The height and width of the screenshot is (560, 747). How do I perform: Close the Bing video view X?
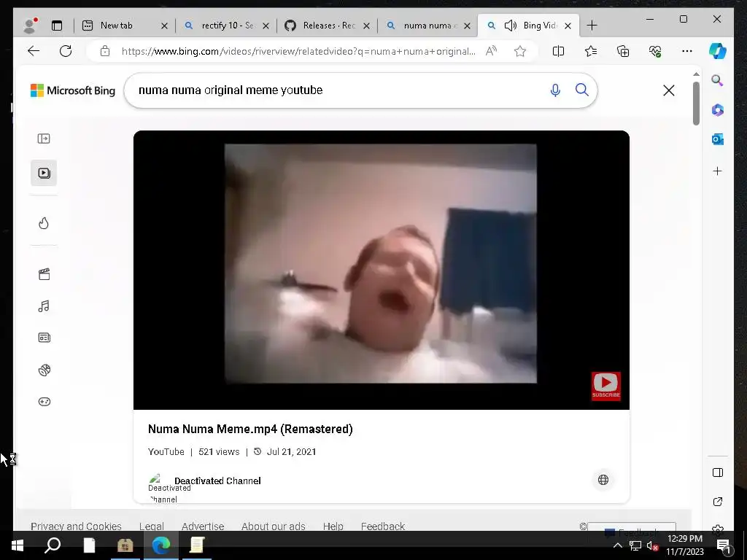pyautogui.click(x=669, y=90)
